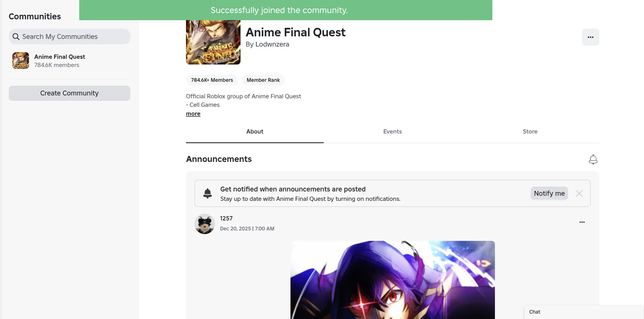Image resolution: width=644 pixels, height=319 pixels.
Task: Collapse the About tab underline by selecting Events
Action: coord(392,132)
